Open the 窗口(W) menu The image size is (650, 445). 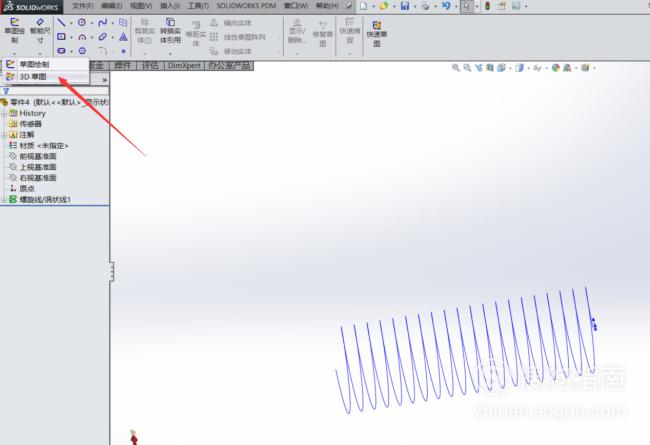point(296,6)
